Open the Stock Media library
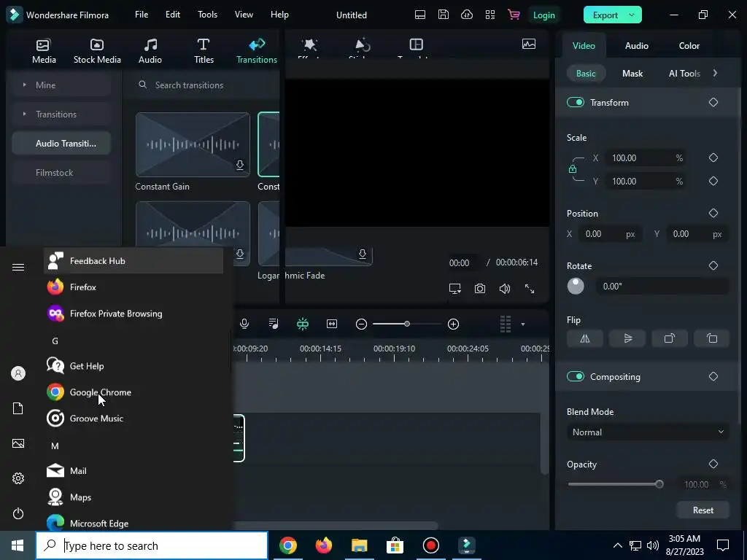The width and height of the screenshot is (747, 560). point(97,50)
